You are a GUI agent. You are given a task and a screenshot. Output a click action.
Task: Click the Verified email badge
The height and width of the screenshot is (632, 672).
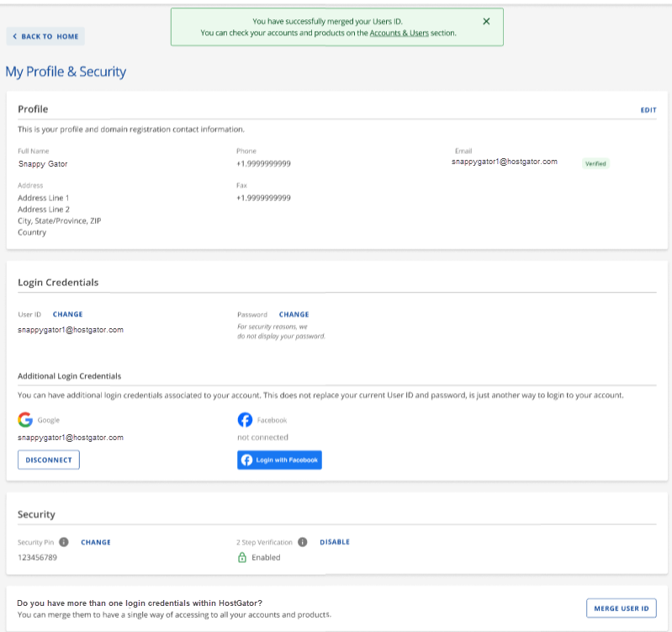pos(595,163)
